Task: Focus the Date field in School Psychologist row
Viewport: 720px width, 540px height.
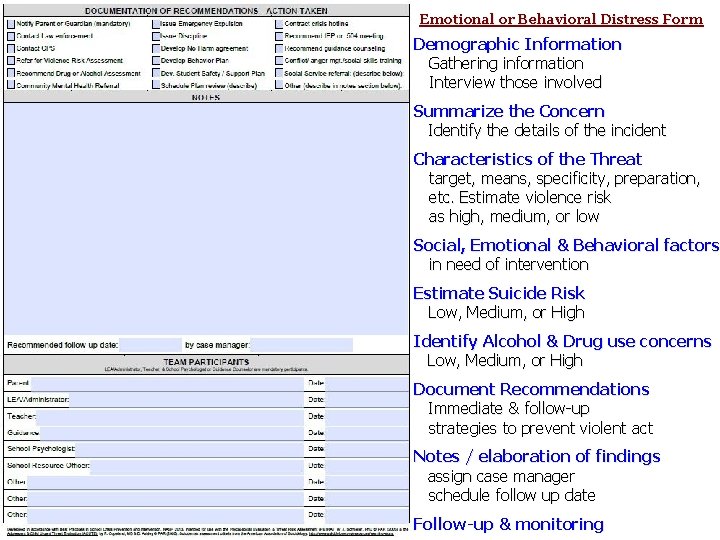Action: (x=367, y=449)
